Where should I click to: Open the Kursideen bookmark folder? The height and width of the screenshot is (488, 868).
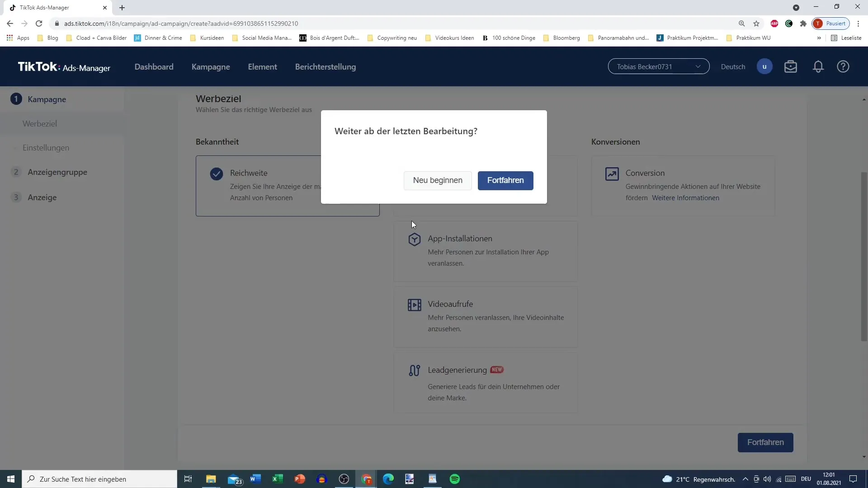pos(207,38)
